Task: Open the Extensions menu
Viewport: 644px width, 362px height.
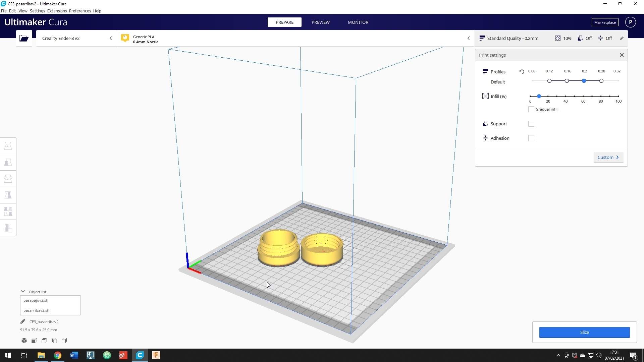Action: [57, 11]
